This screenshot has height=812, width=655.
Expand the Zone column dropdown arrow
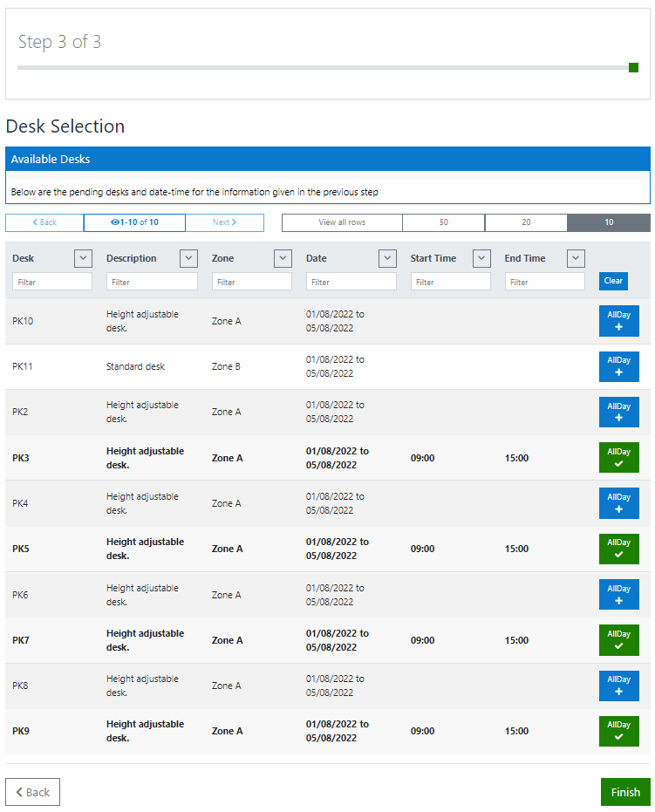tap(283, 258)
